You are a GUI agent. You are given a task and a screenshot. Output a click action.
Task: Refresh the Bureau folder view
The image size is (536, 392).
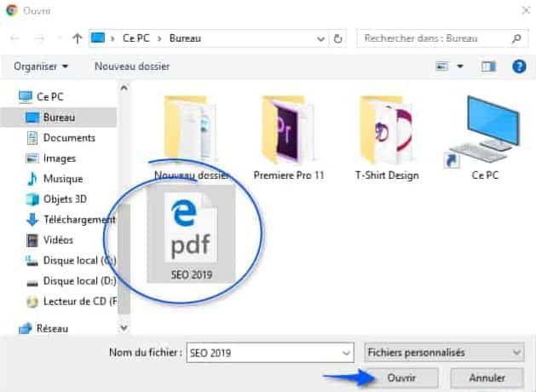coord(337,38)
